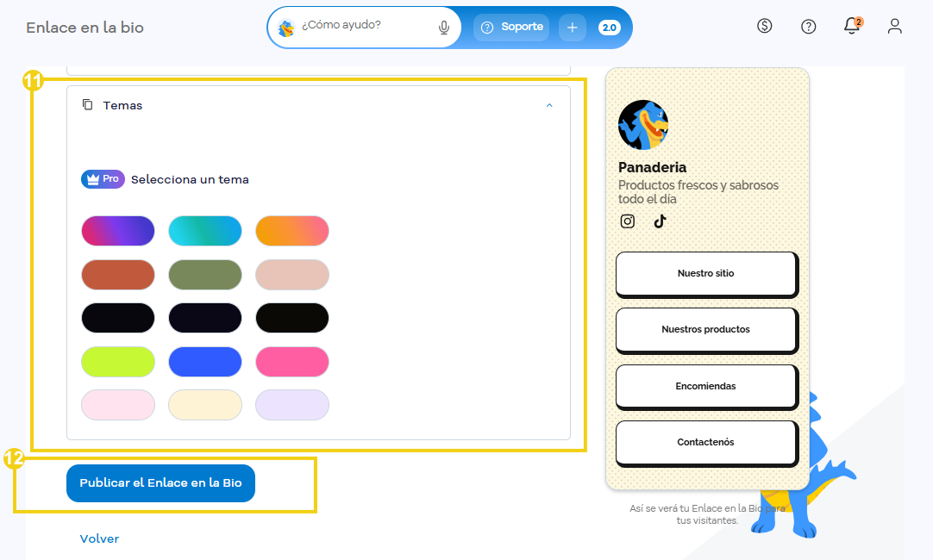Select the hot pink theme
The width and height of the screenshot is (933, 560).
(292, 362)
